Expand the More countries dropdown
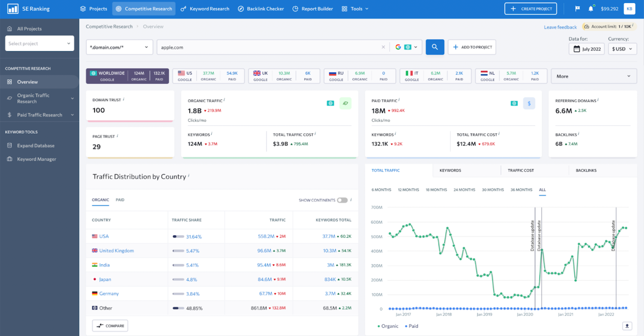The width and height of the screenshot is (644, 336). (594, 76)
